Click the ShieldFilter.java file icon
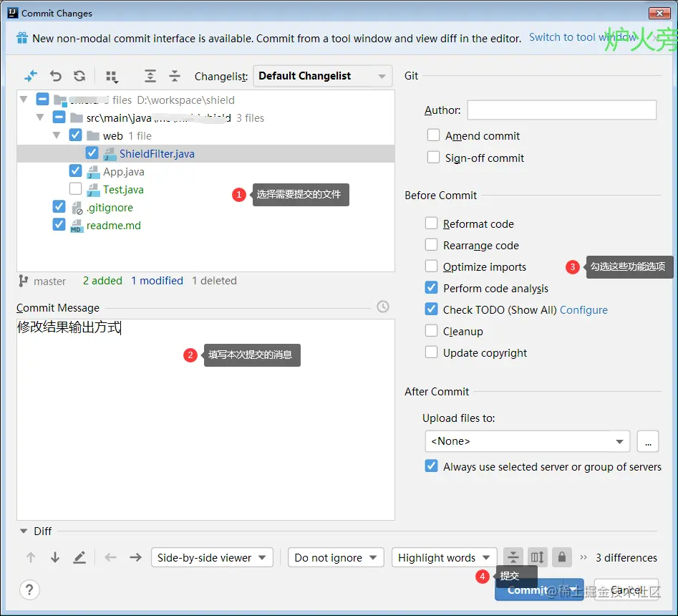 110,154
